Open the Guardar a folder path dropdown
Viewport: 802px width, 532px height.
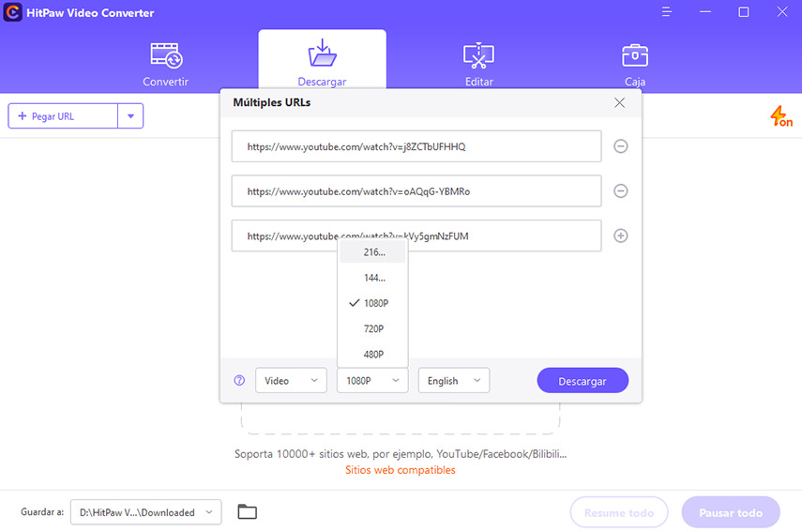pos(145,512)
